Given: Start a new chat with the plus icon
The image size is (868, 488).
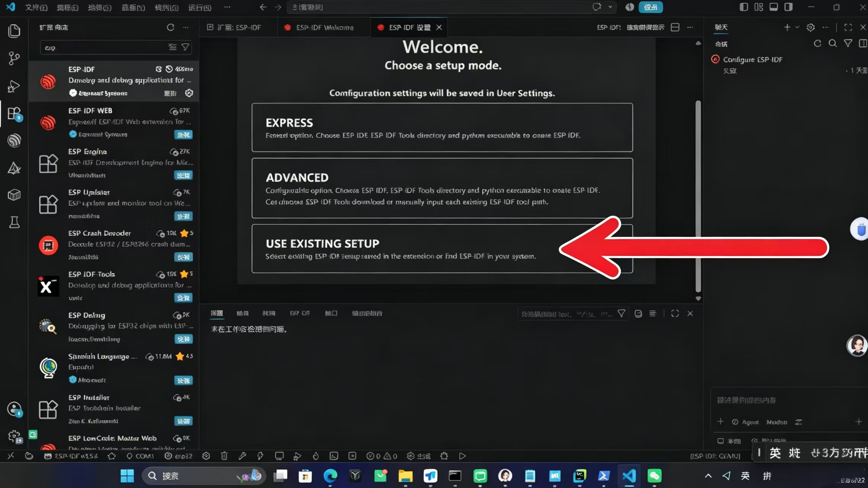Looking at the screenshot, I should pyautogui.click(x=787, y=27).
